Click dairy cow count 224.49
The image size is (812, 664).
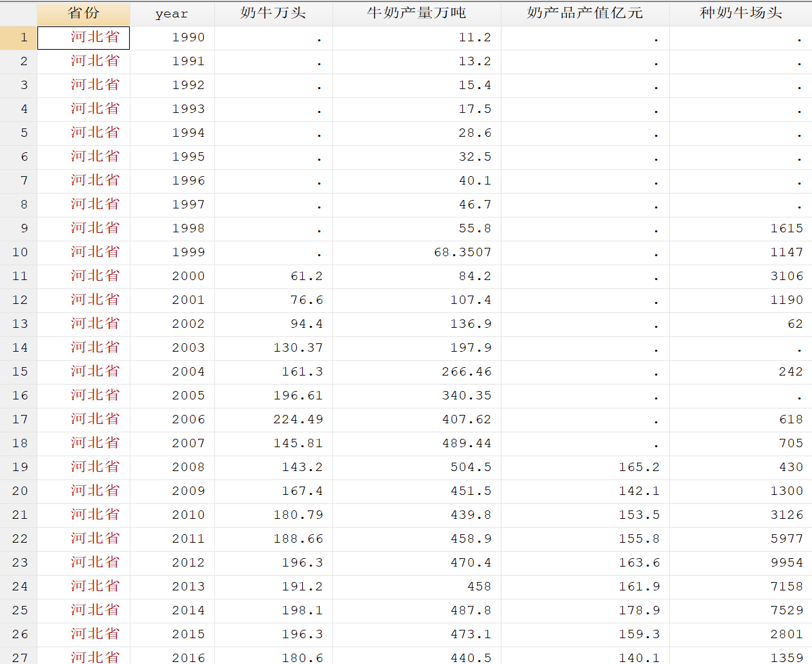pyautogui.click(x=274, y=419)
